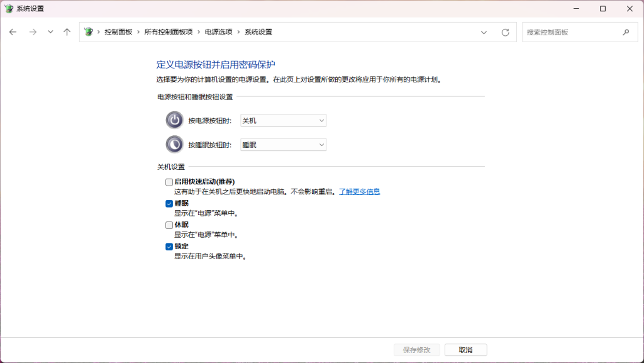
Task: Click the 关机设置 section label
Action: [x=171, y=167]
